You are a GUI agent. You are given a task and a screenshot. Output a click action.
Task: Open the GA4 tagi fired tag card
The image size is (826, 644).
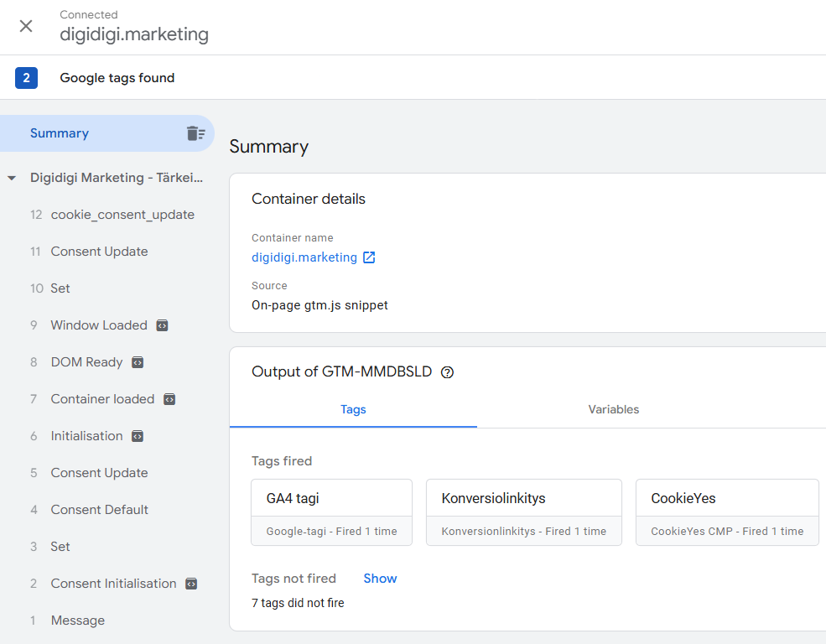[x=331, y=512]
